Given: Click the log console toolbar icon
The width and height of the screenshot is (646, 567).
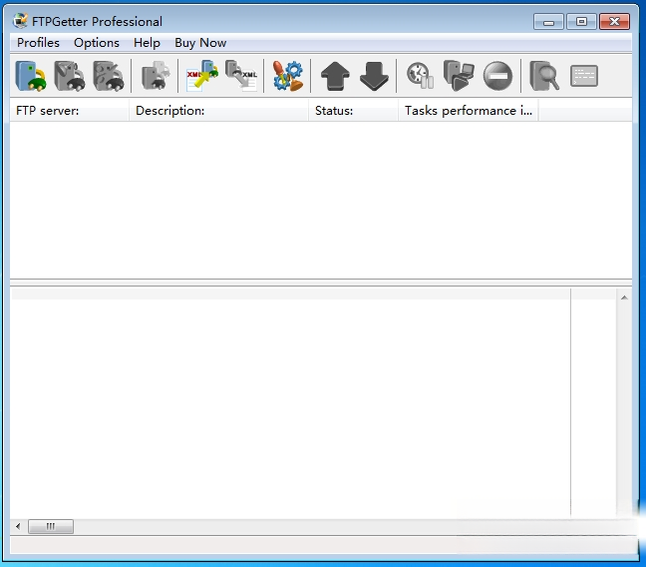Looking at the screenshot, I should pos(584,76).
